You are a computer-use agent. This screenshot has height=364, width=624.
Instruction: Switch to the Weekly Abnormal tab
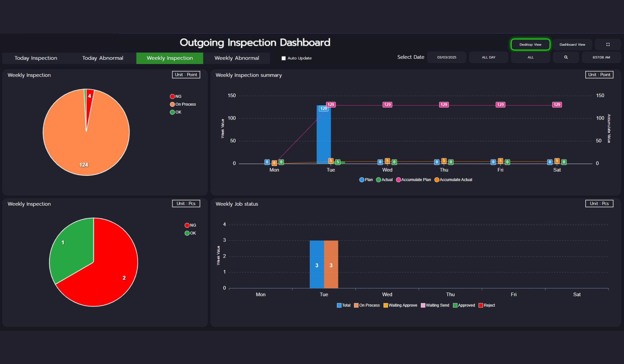237,58
